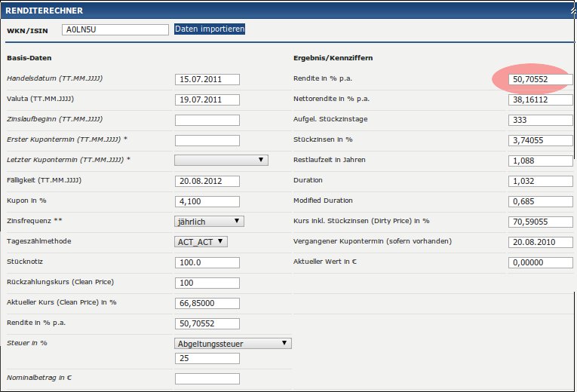
Task: Focus the Valuta date field
Action: [x=207, y=100]
